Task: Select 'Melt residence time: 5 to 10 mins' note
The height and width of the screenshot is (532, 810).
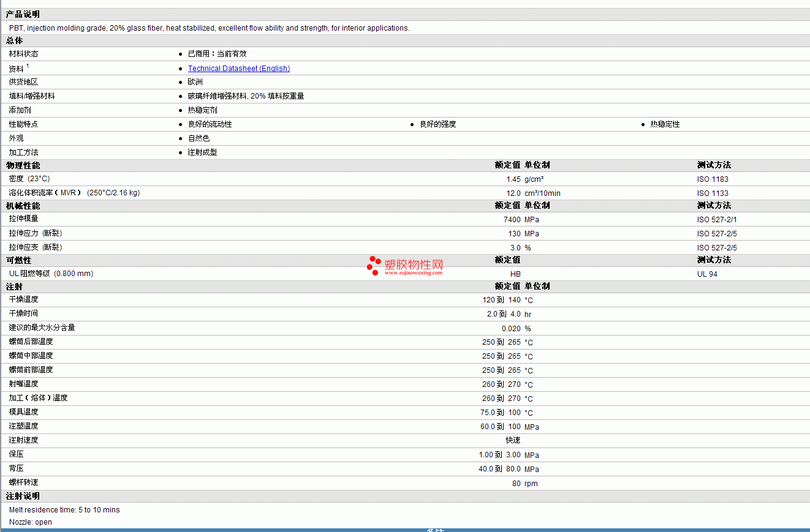Action: [64, 510]
